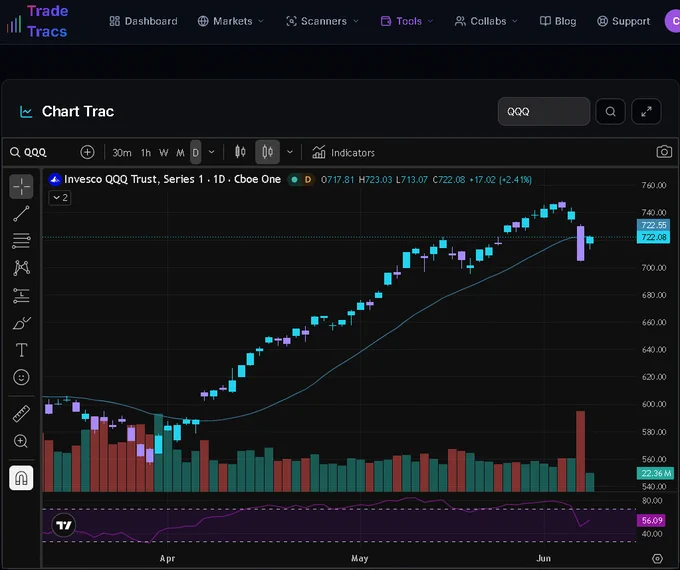Click the 722.55 price label
Screen dimensions: 680x570
[654, 225]
